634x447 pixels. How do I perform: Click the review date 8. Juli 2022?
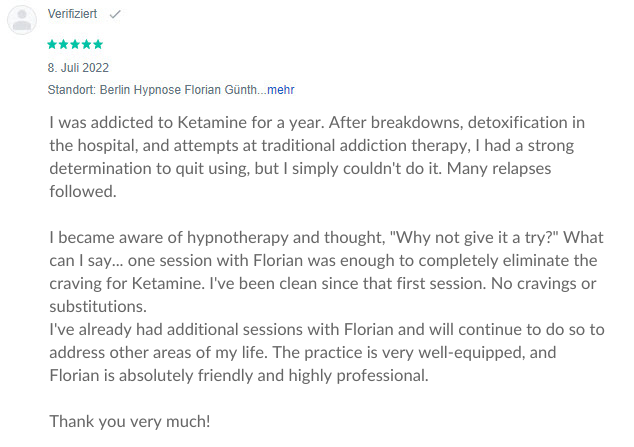[78, 67]
